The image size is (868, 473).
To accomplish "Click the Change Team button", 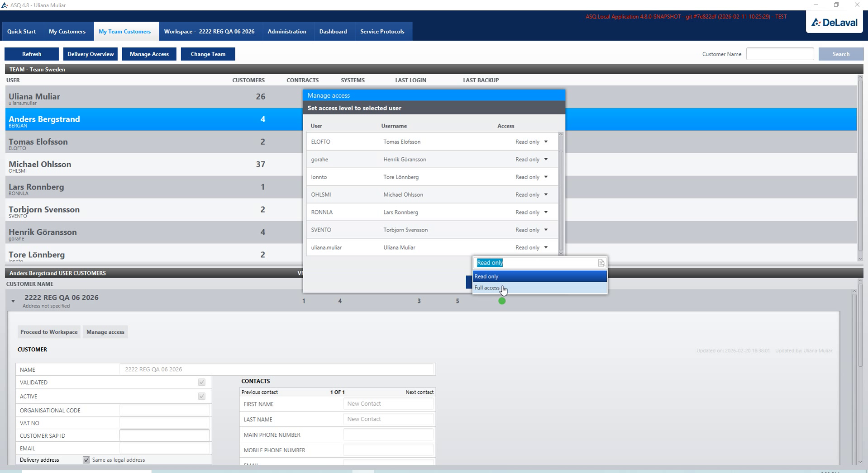I will (208, 54).
